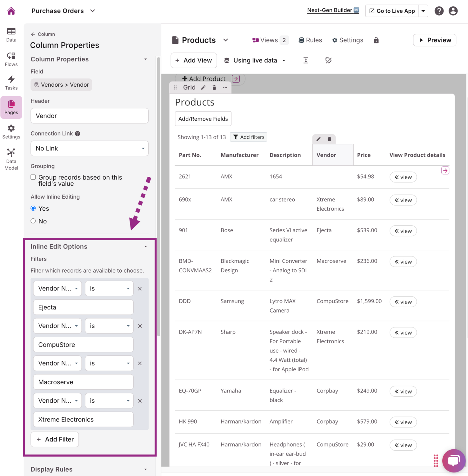The height and width of the screenshot is (476, 468).
Task: Open the help question mark icon
Action: [439, 11]
